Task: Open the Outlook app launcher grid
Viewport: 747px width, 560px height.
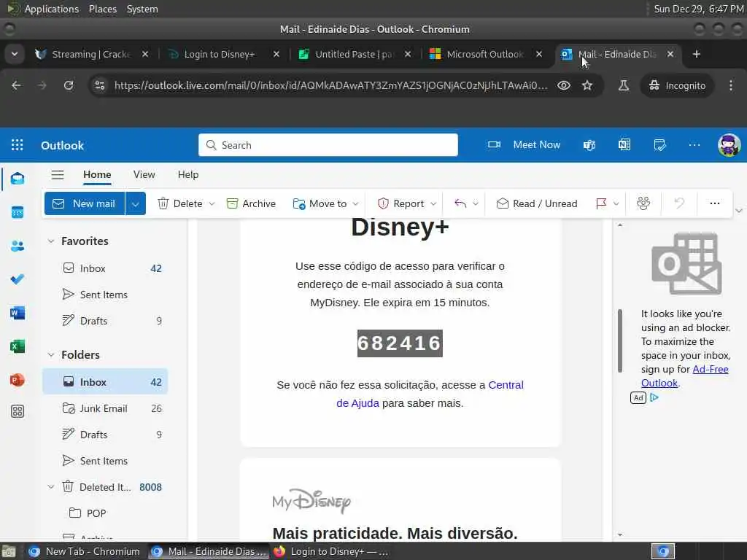Action: [18, 145]
